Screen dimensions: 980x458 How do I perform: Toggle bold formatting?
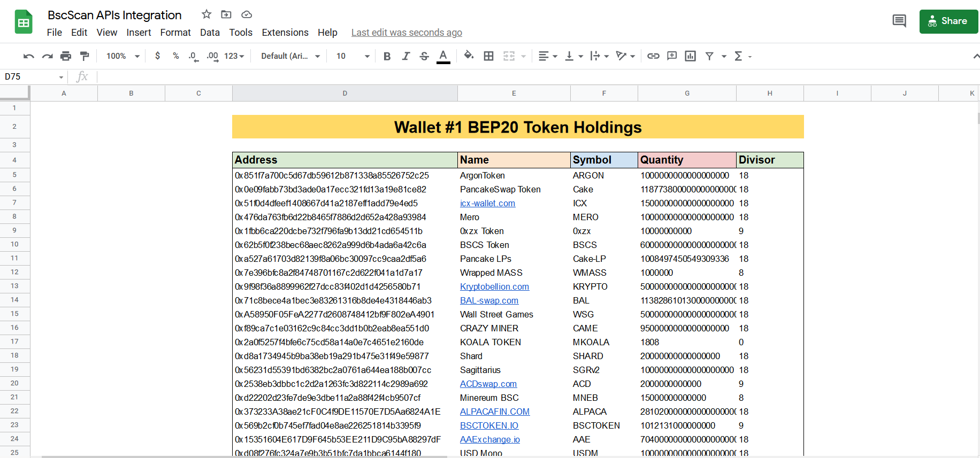tap(387, 56)
